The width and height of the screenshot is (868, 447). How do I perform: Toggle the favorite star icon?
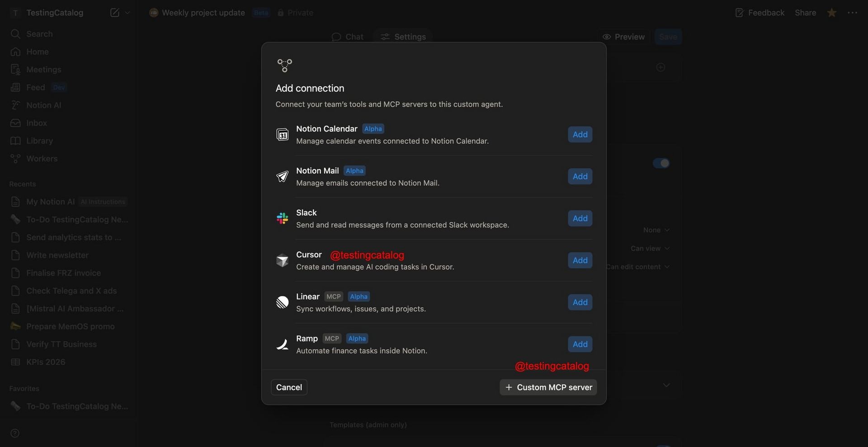click(831, 13)
